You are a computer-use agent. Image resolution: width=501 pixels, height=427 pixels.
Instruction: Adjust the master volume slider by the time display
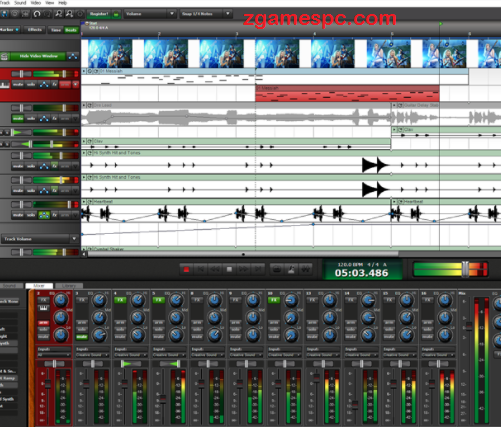coord(465,269)
